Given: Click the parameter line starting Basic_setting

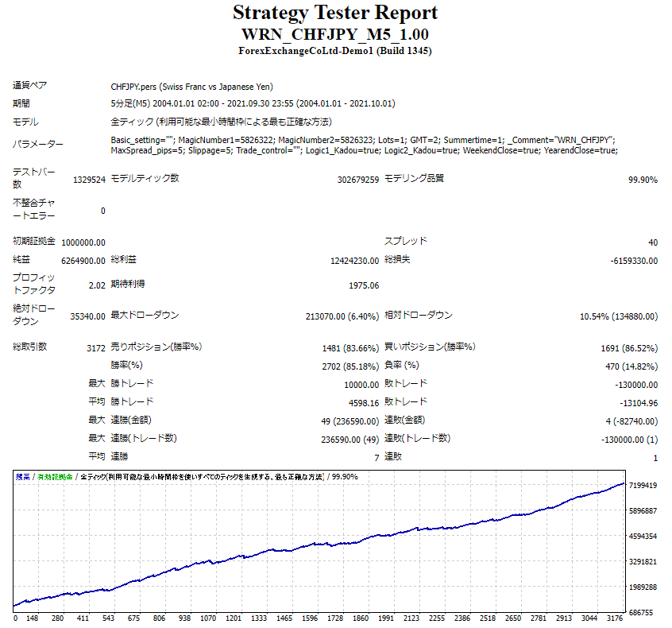Looking at the screenshot, I should (x=362, y=140).
